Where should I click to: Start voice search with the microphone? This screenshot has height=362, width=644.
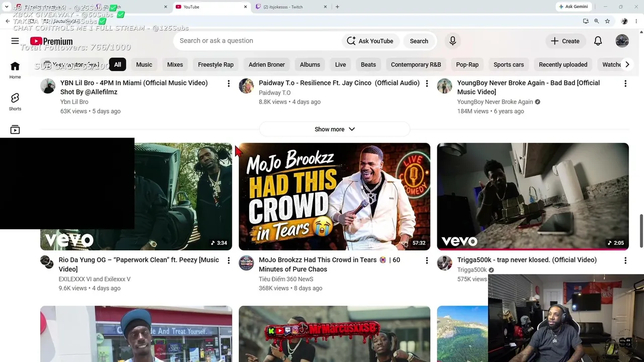453,41
